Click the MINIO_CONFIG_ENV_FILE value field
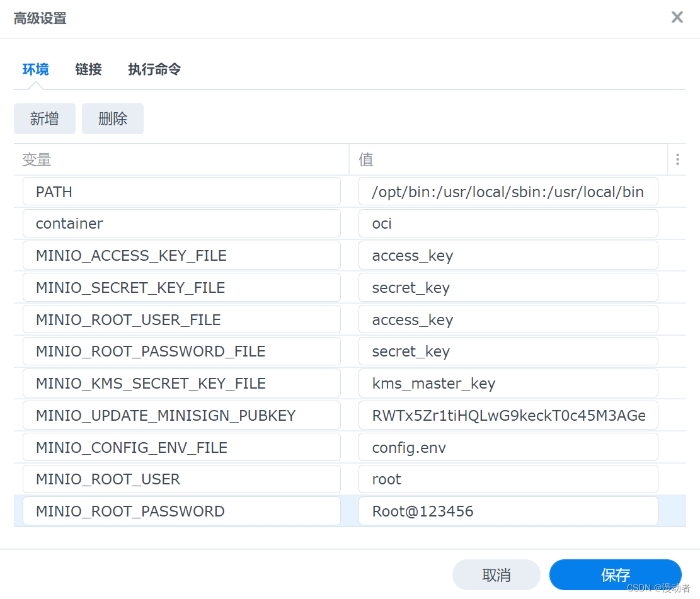This screenshot has height=599, width=700. tap(508, 447)
